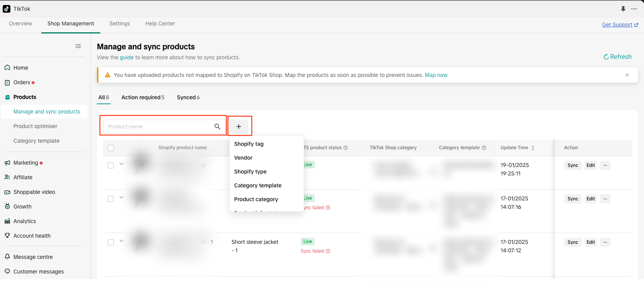Toggle the select-all checkbox in table header
The image size is (644, 290).
111,148
